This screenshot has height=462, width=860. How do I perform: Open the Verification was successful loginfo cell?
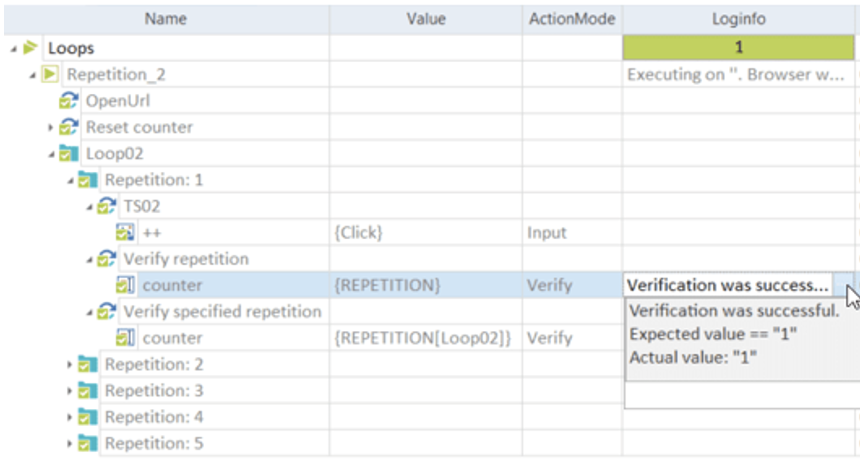pyautogui.click(x=728, y=285)
